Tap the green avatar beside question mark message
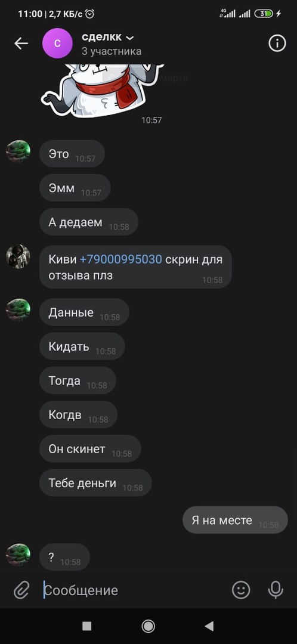 pyautogui.click(x=18, y=555)
